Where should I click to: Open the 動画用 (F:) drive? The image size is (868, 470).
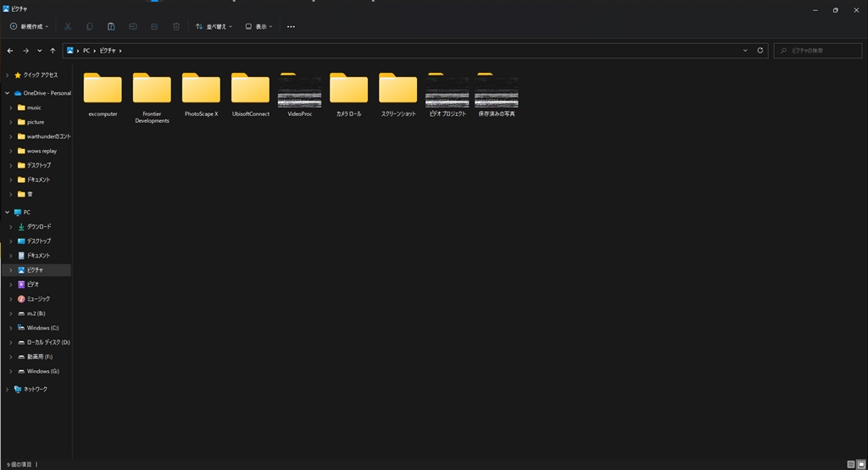pyautogui.click(x=35, y=357)
